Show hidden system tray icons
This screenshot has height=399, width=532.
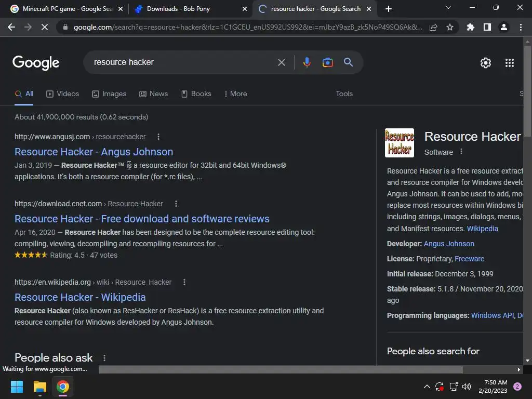coord(427,387)
